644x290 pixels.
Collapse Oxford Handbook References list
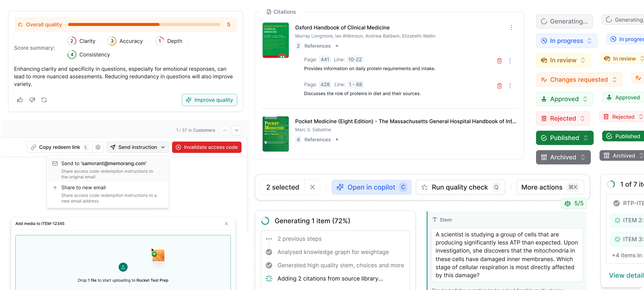coord(337,46)
